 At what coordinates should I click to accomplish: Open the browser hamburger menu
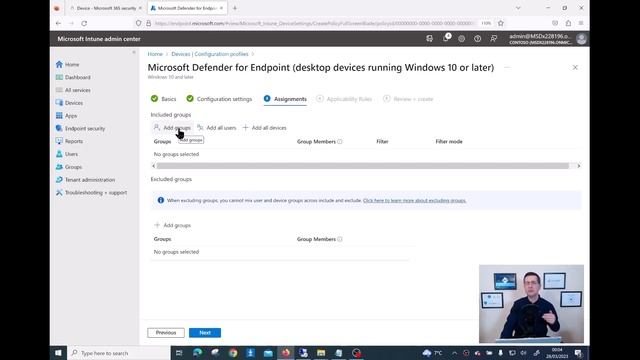[581, 23]
